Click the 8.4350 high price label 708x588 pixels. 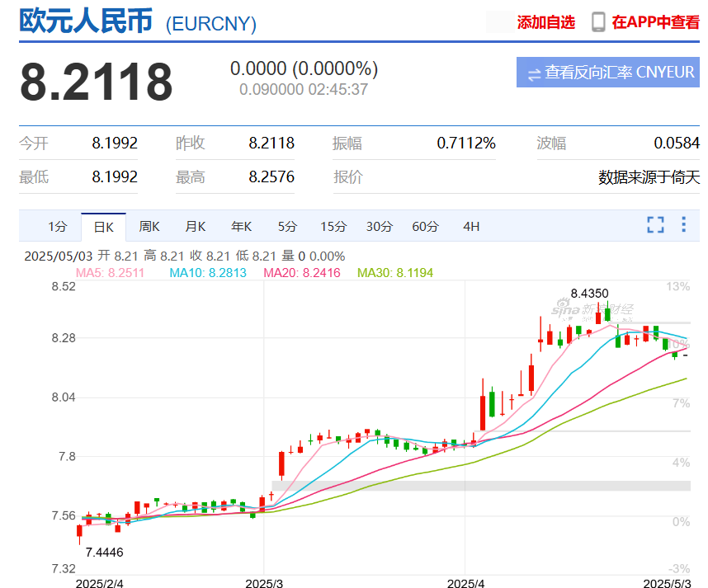coord(589,294)
